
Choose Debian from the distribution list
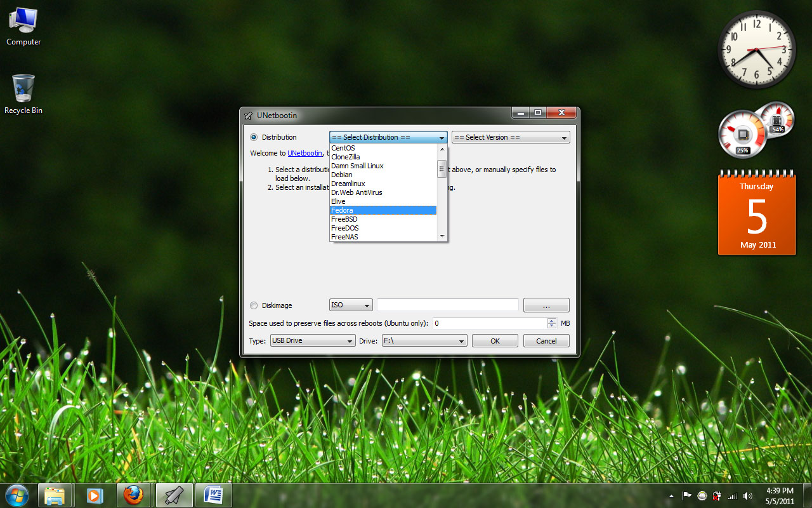(383, 175)
